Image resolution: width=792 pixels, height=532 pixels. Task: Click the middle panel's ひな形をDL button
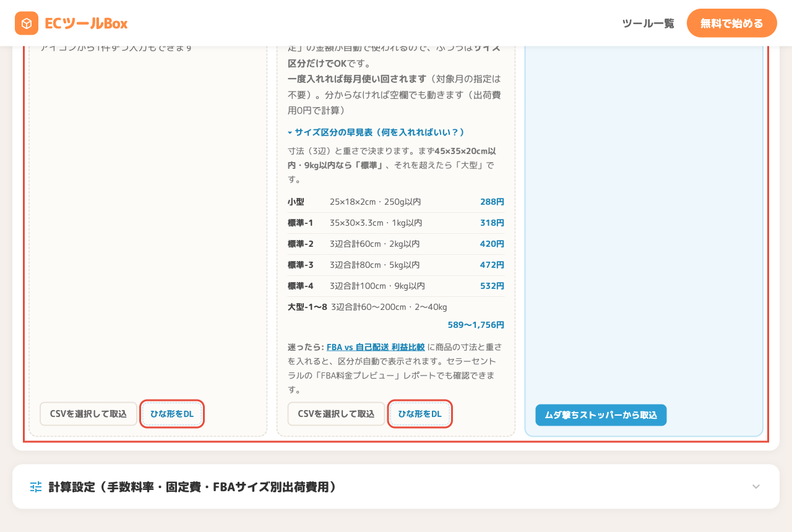point(420,414)
